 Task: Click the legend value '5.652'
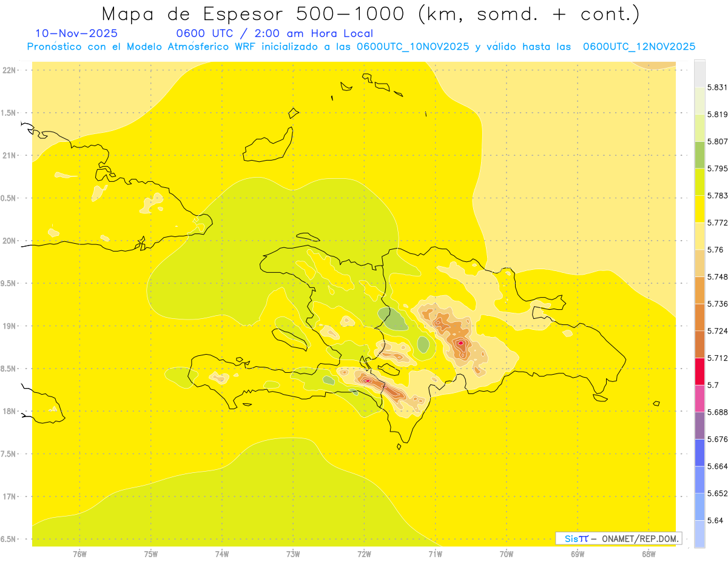716,493
